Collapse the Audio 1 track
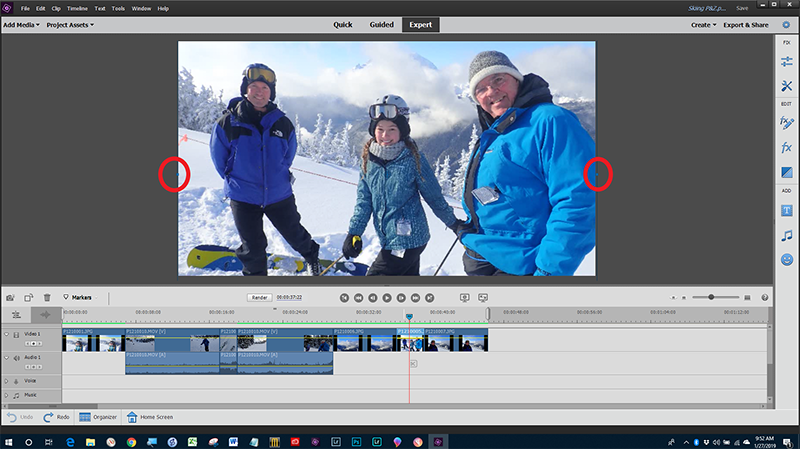 (x=7, y=358)
